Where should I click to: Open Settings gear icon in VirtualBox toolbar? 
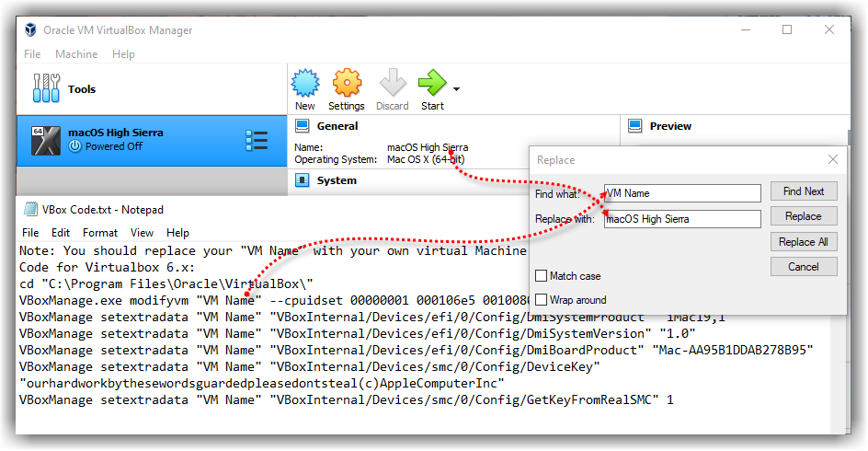(x=347, y=84)
